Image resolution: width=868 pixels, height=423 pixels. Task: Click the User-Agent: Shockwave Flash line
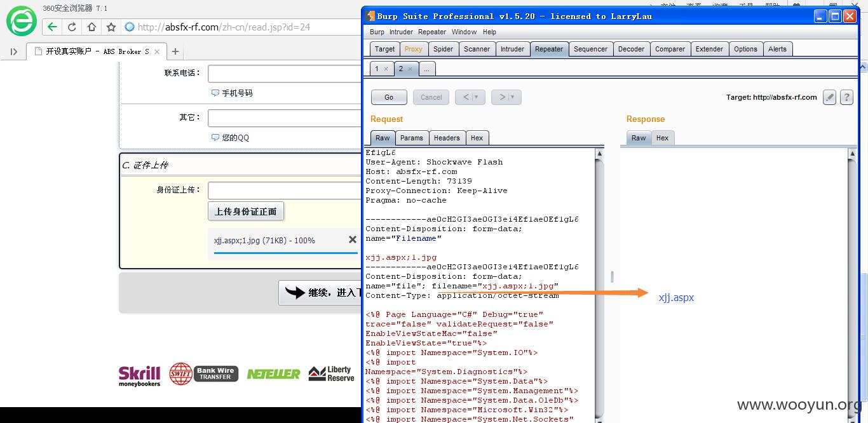point(434,162)
